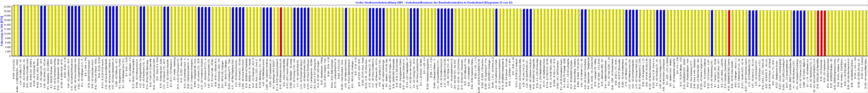Select the first yellow bar, B 604 - K 63
This screenshot has width=868, height=93.
[14, 31]
